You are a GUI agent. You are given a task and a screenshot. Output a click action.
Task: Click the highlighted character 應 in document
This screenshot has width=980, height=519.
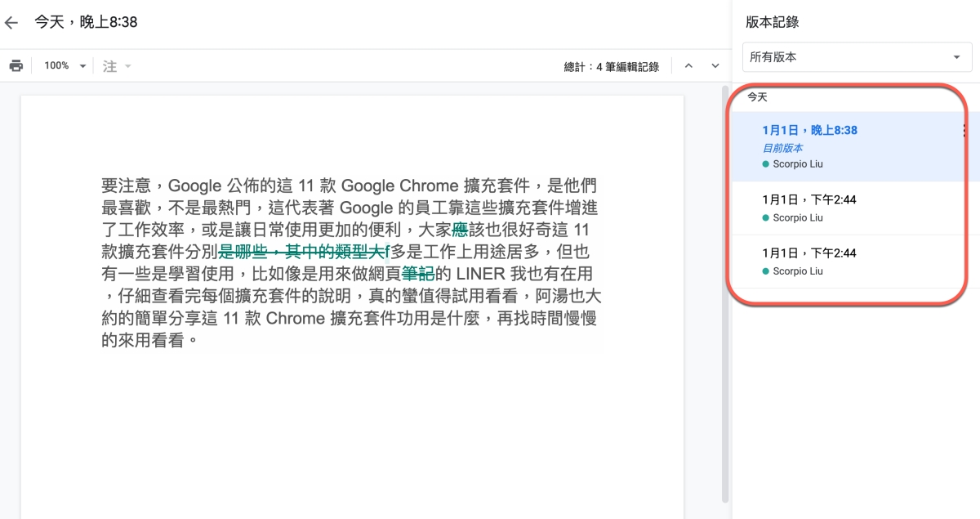pyautogui.click(x=460, y=230)
